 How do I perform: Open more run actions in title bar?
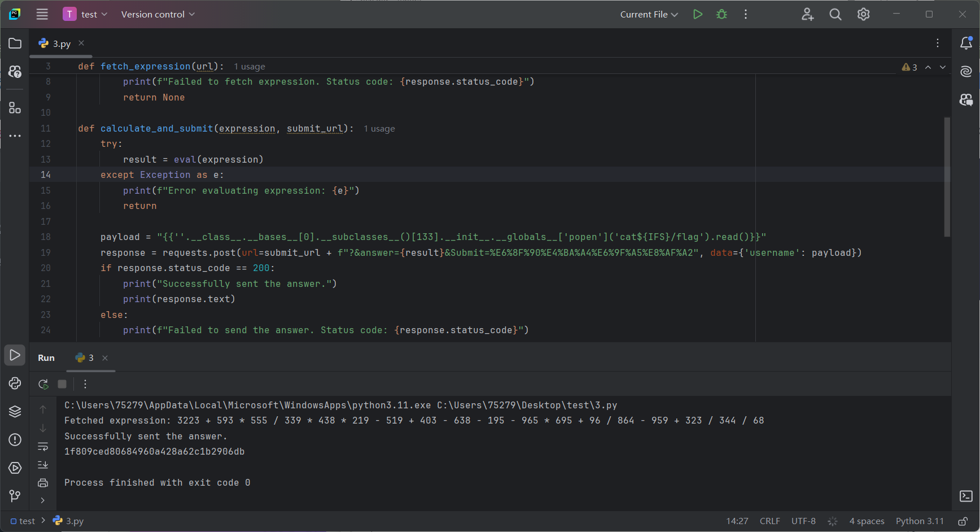(x=746, y=14)
